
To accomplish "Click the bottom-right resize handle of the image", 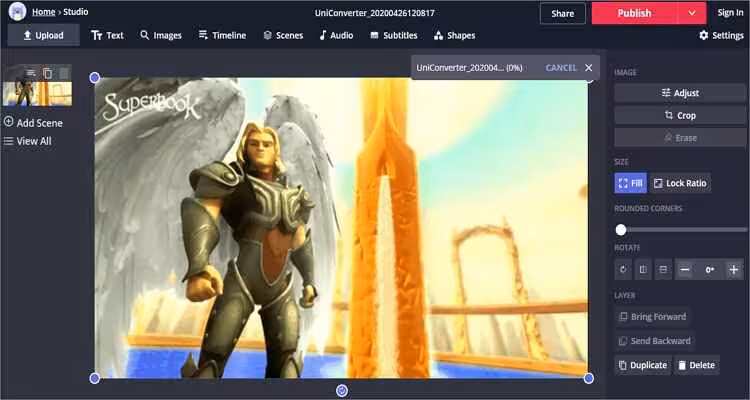I will tap(589, 378).
